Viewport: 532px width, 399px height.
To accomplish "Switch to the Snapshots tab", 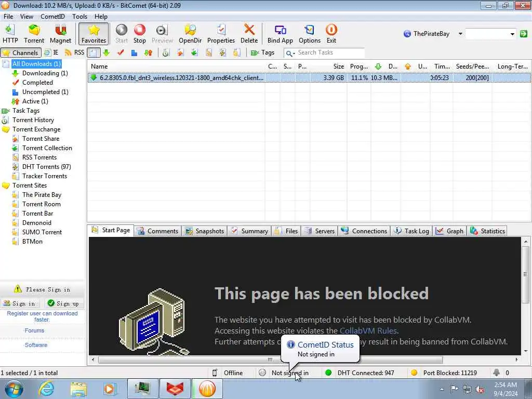I will click(x=205, y=231).
